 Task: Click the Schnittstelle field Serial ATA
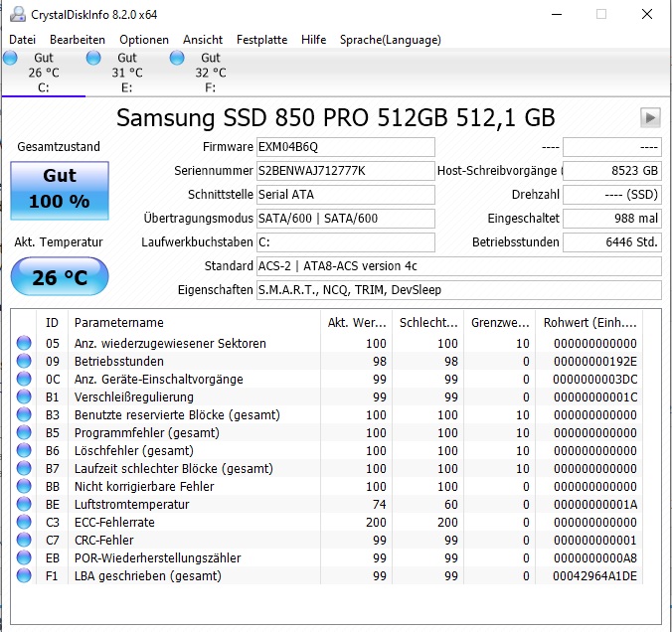345,195
